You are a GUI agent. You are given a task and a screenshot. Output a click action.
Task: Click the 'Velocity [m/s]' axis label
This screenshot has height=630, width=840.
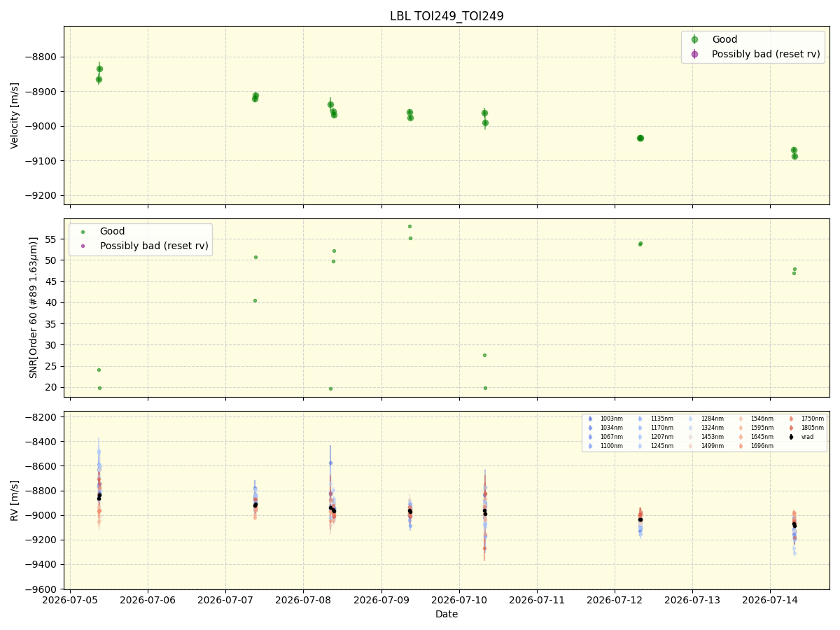(15, 115)
